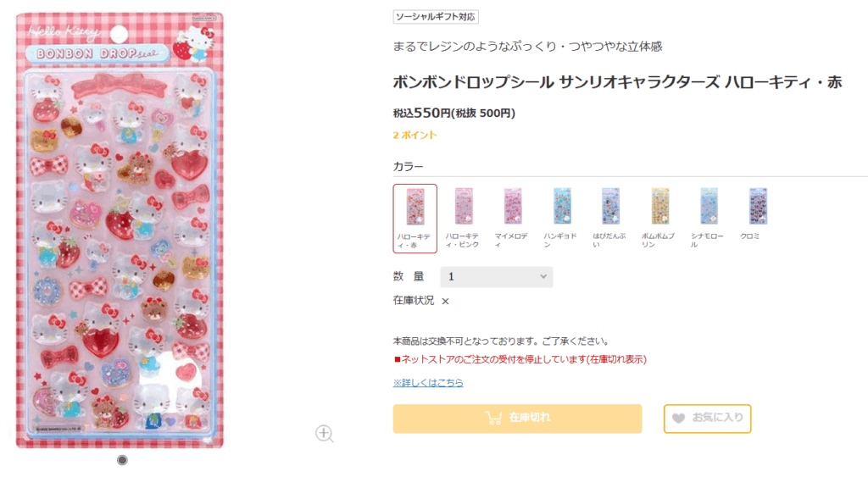
Task: Click the 2 ポイント points label
Action: [415, 135]
